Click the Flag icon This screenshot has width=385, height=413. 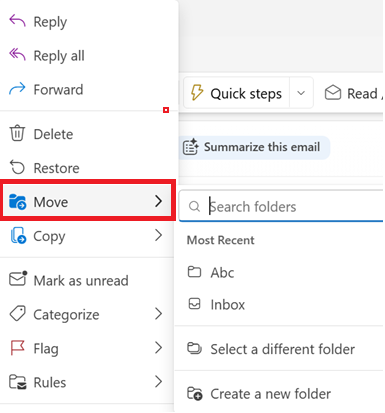pos(18,348)
